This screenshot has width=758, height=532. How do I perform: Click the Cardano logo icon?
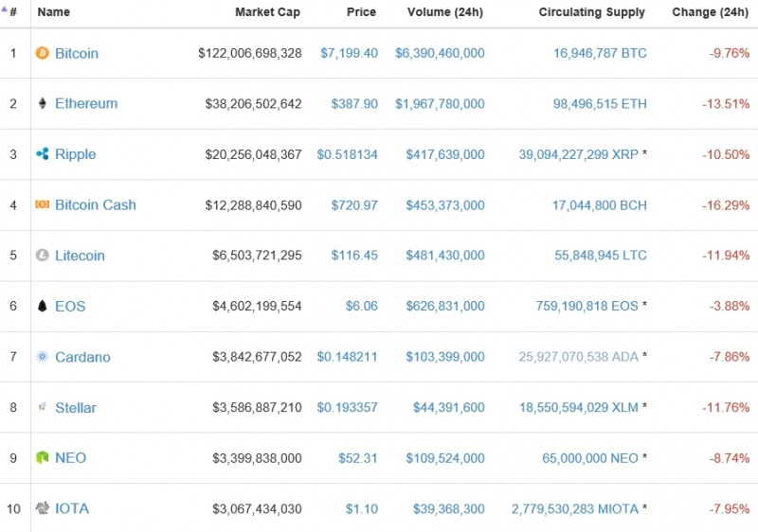pyautogui.click(x=42, y=357)
